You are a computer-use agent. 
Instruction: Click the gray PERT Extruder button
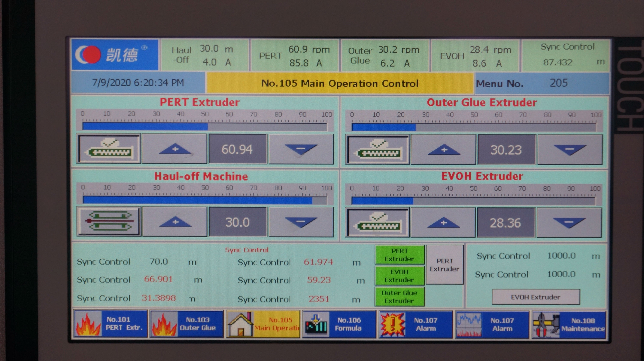(x=445, y=265)
